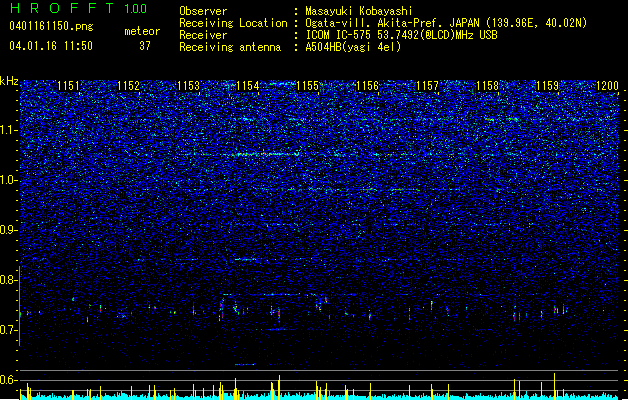
Task: Click the Receiving Location label
Action: pyautogui.click(x=233, y=23)
